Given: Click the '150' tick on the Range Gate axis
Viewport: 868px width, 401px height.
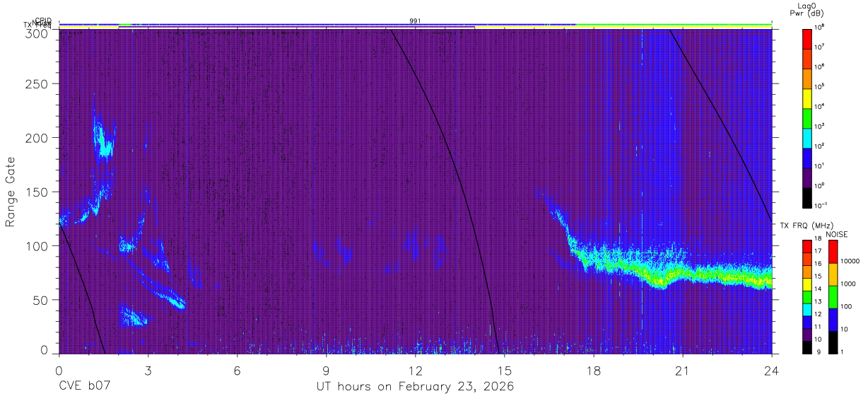Looking at the screenshot, I should pos(38,192).
